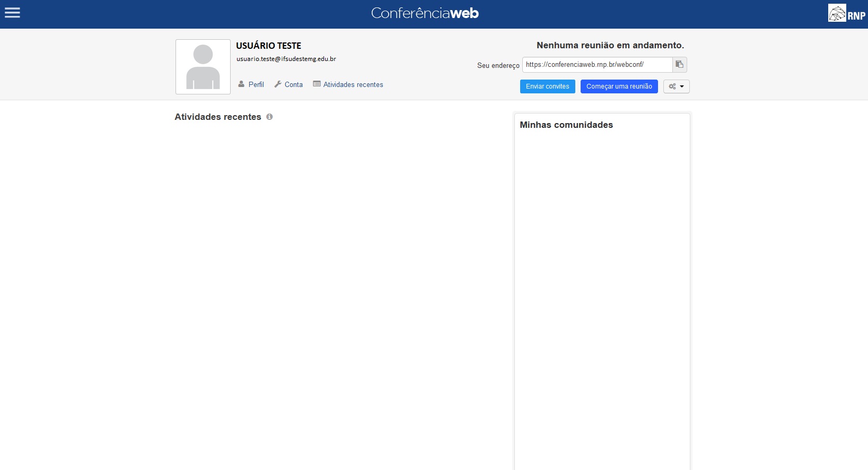Click the meeting address URL field
This screenshot has height=470, width=868.
[597, 65]
